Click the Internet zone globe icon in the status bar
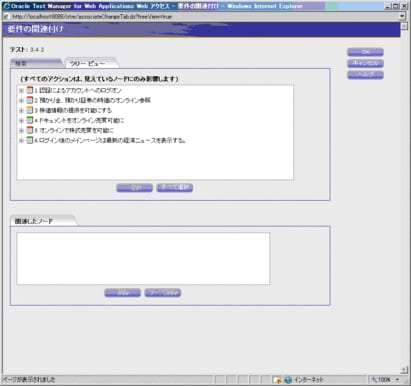The width and height of the screenshot is (411, 386). coord(288,380)
